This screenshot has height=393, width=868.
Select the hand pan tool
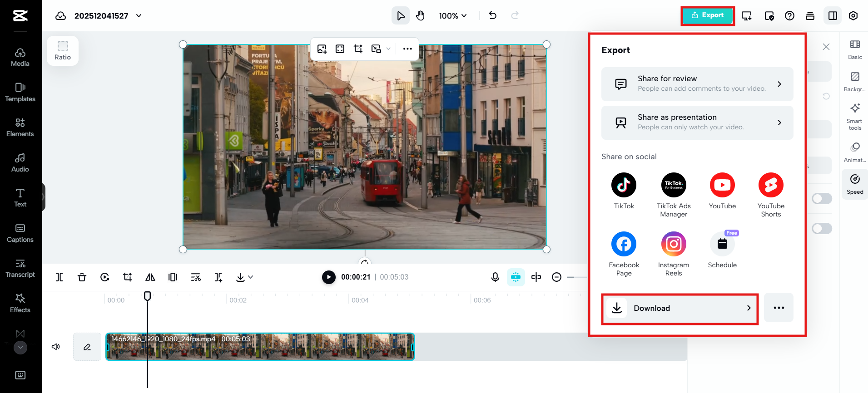(x=421, y=16)
